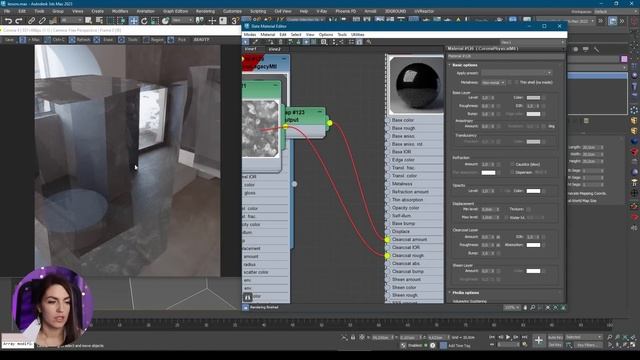Open the Modifiers menu
Viewport: 640px width, 360px height.
coord(120,11)
